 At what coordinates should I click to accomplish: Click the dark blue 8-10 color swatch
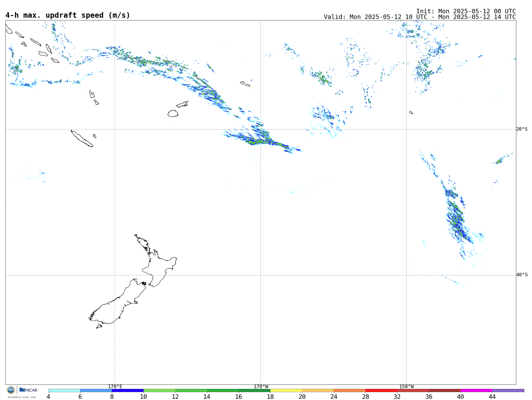point(128,390)
